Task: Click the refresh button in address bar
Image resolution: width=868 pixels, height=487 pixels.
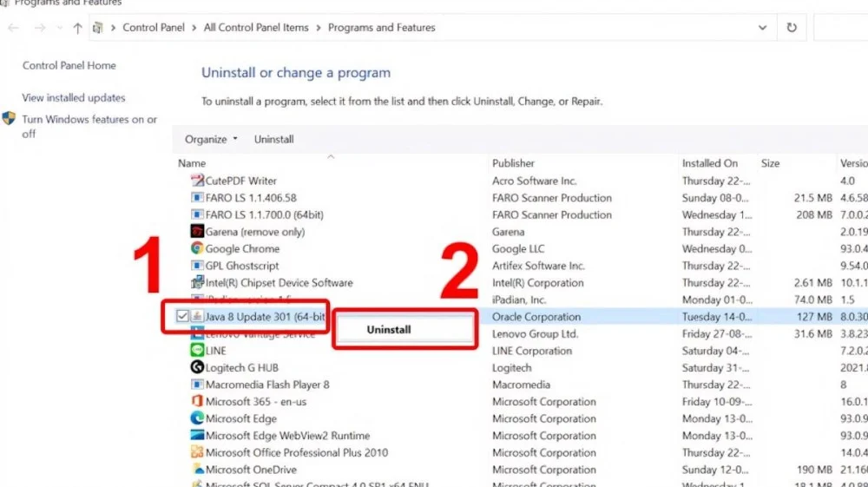Action: [792, 27]
